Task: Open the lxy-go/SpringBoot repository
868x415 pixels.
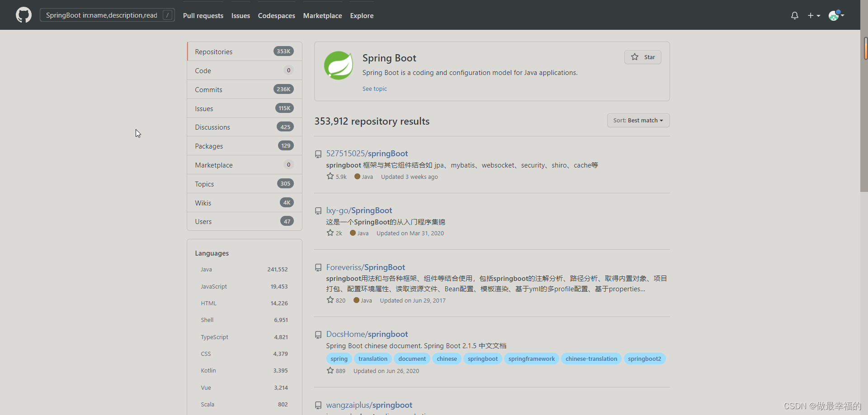Action: [x=359, y=210]
